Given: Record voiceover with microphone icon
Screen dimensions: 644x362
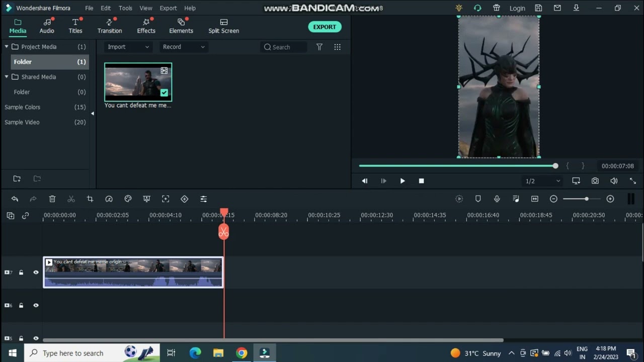Looking at the screenshot, I should click(x=497, y=199).
